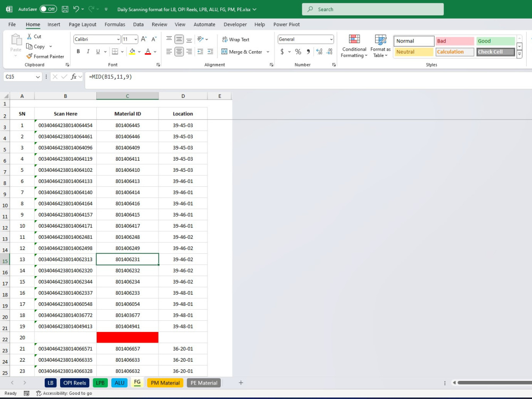Toggle Italic formatting

(x=88, y=52)
